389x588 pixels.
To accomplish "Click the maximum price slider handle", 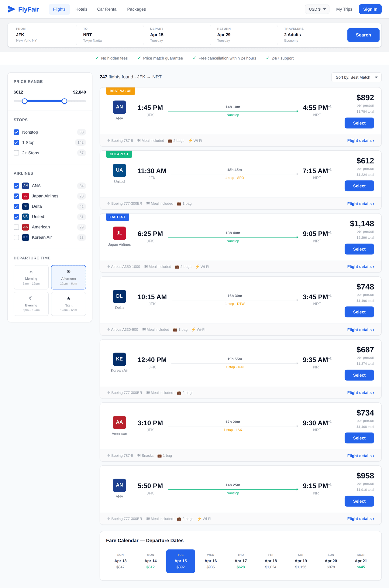I will click(x=64, y=101).
